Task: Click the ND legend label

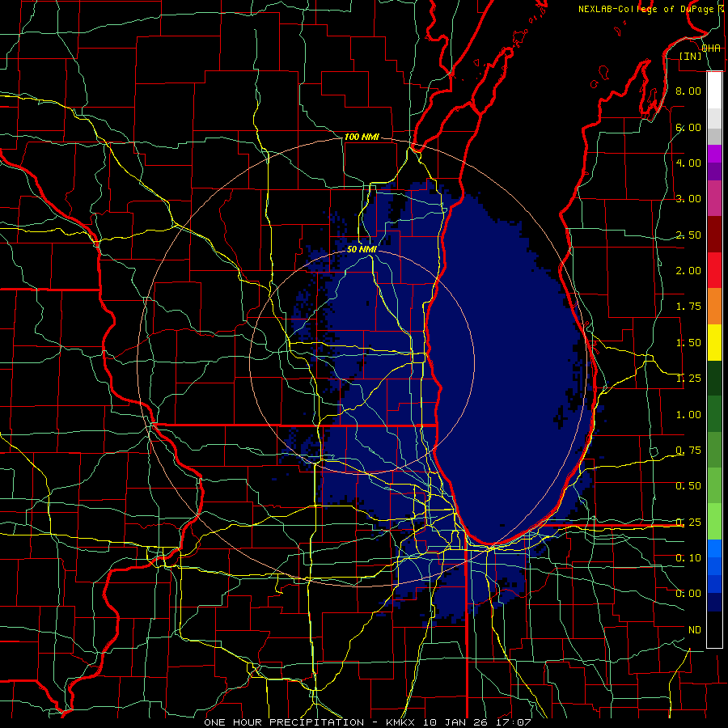Action: click(695, 630)
